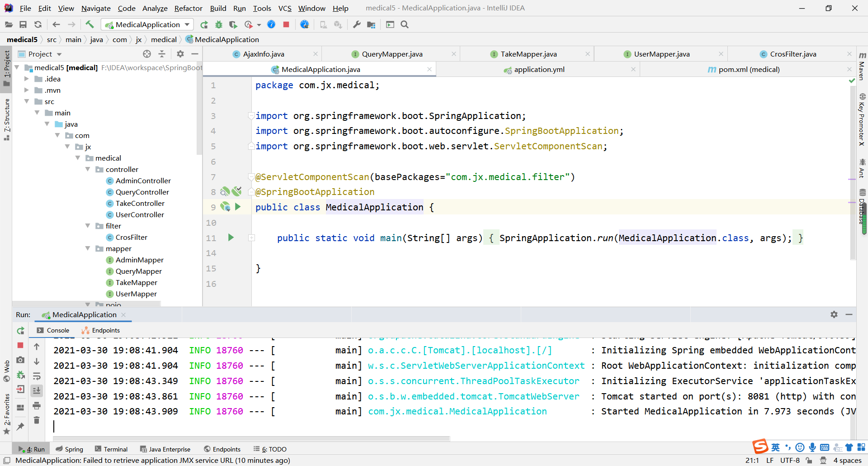The image size is (868, 466).
Task: Open the Terminal tool window button
Action: (x=111, y=449)
